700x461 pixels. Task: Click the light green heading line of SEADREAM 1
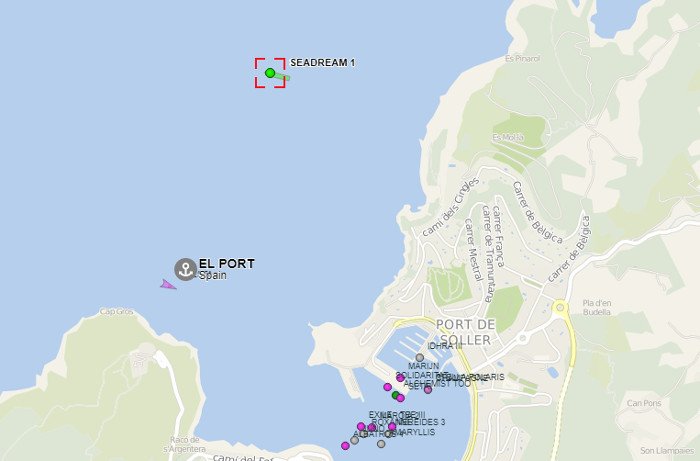(281, 76)
